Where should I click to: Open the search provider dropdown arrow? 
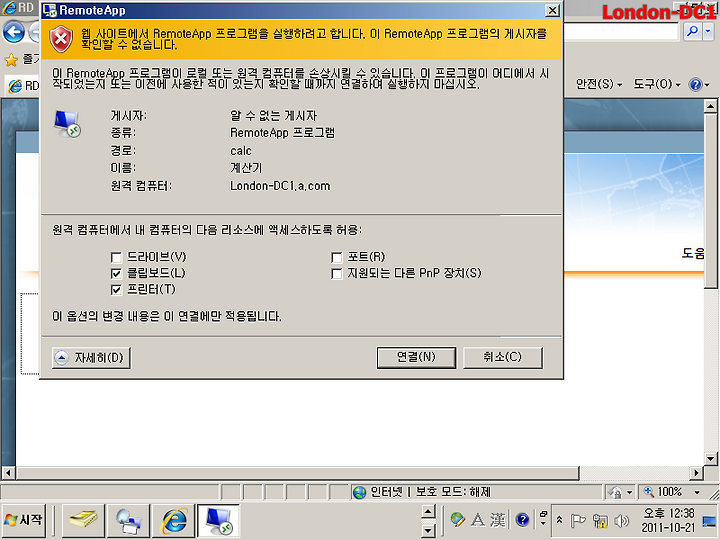click(708, 31)
